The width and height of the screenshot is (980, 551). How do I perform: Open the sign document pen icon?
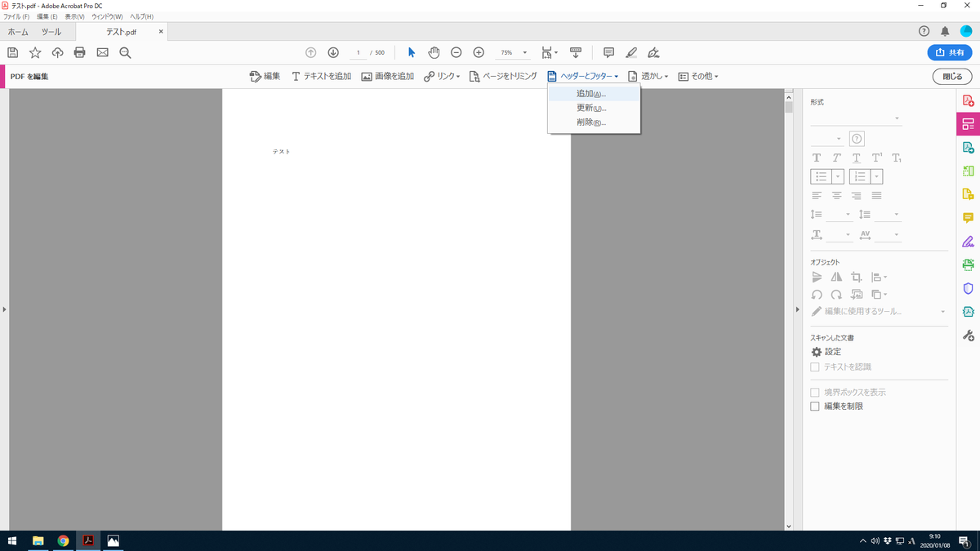653,52
